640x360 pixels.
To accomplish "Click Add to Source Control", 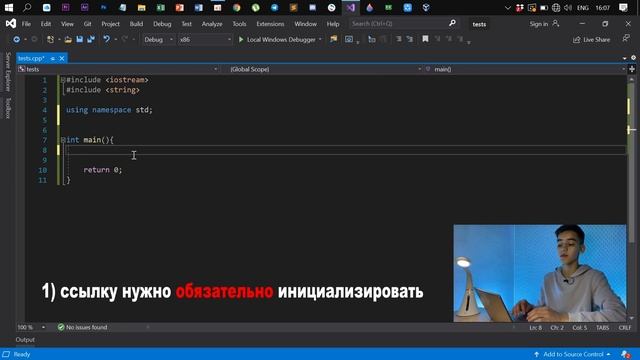I will (x=572, y=354).
